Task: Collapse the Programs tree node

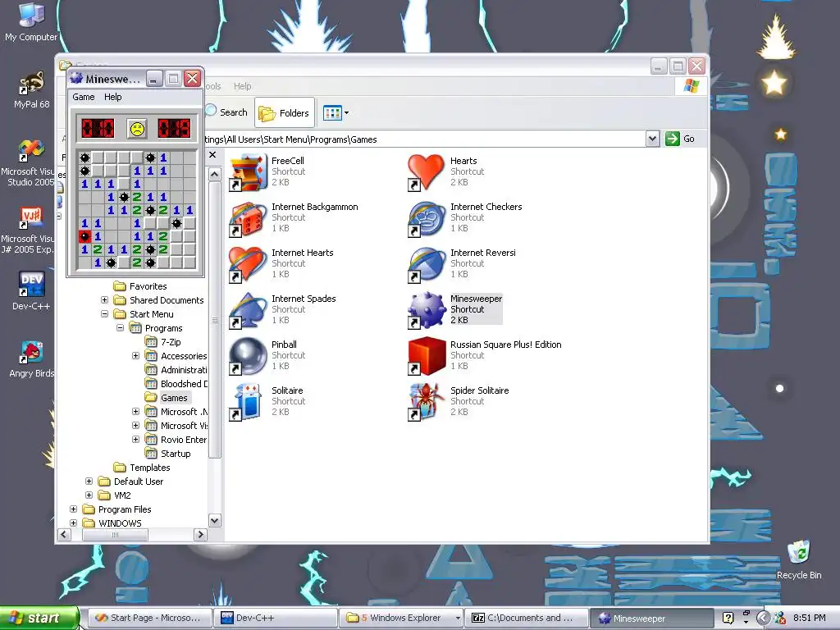Action: tap(120, 328)
